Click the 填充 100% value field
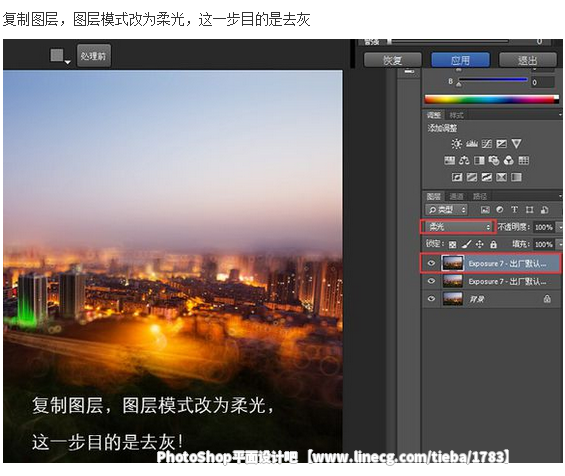 (x=544, y=244)
